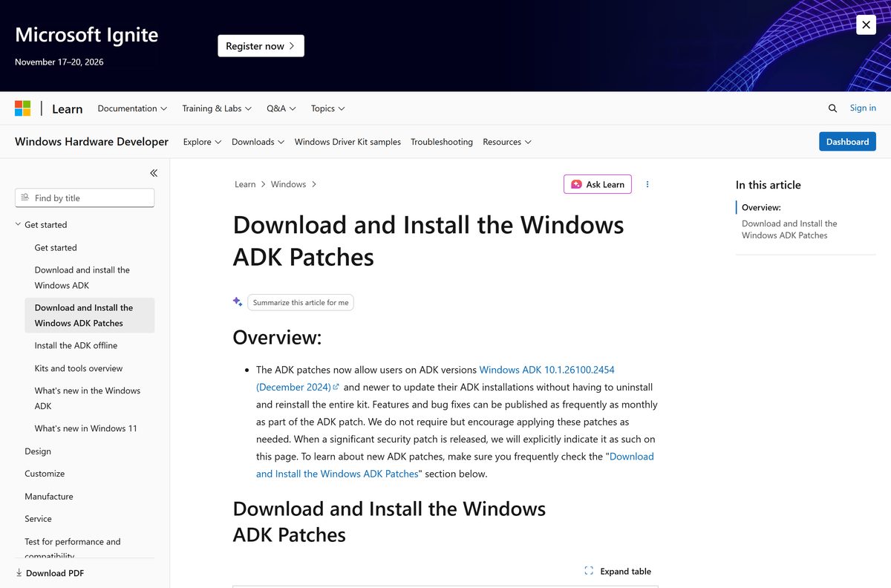891x588 pixels.
Task: Expand the Customize section
Action: (45, 474)
